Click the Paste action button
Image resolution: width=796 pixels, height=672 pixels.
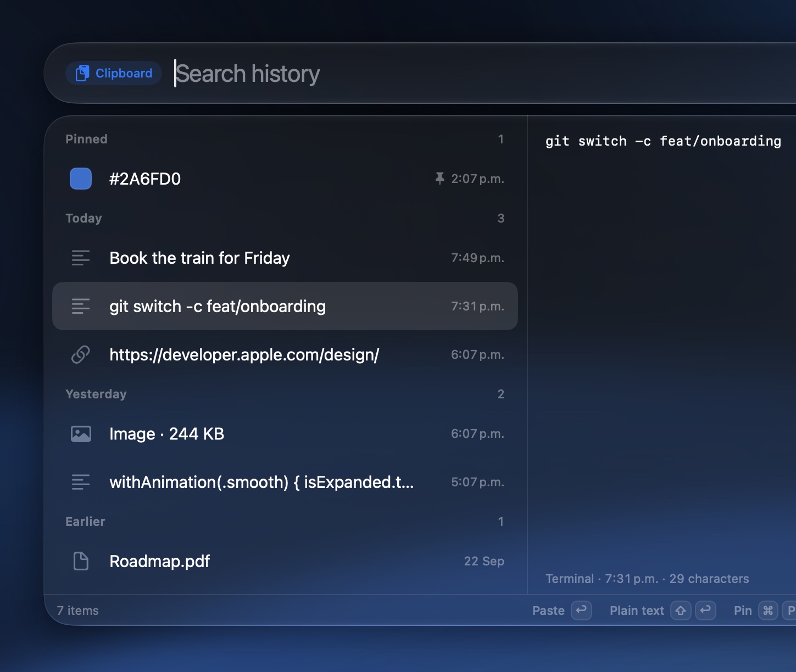[x=548, y=610]
